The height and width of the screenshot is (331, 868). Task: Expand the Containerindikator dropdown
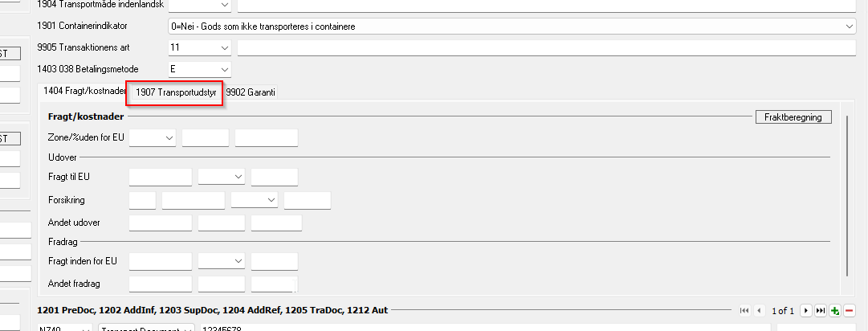pos(850,27)
